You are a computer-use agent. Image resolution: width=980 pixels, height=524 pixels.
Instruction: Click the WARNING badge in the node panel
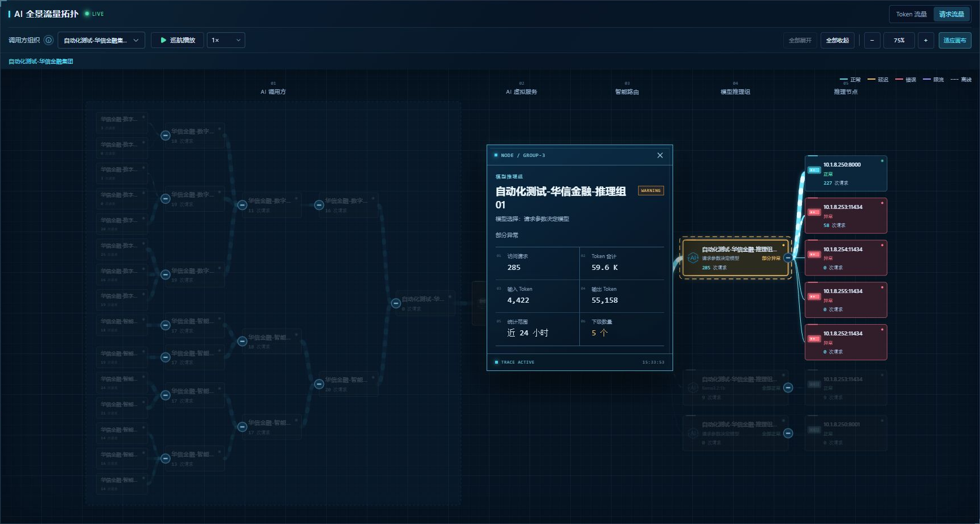(651, 191)
